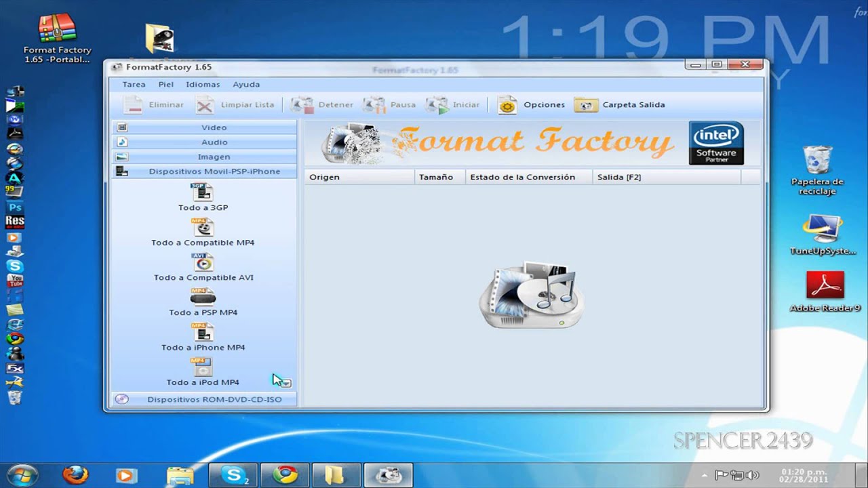Select the Todo a PSP MP4 icon

[202, 297]
